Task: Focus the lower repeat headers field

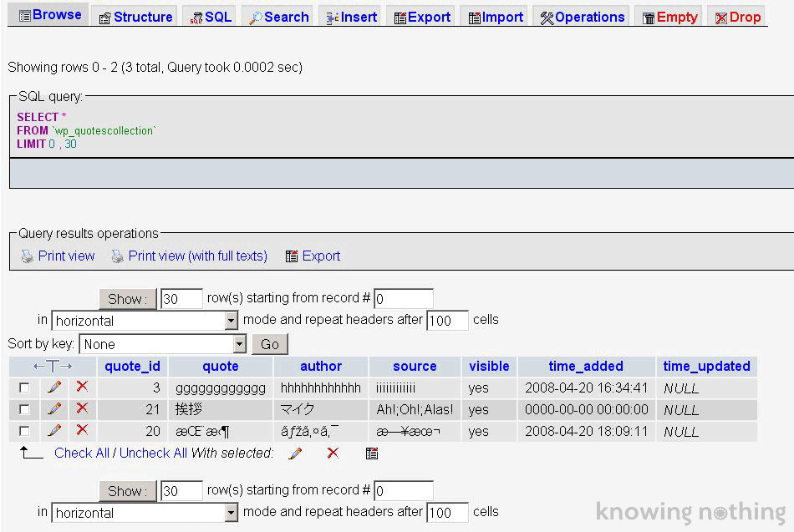Action: (448, 513)
